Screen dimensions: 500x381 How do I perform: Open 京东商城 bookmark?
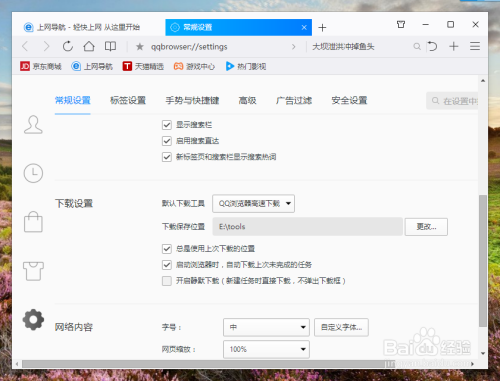(x=41, y=66)
